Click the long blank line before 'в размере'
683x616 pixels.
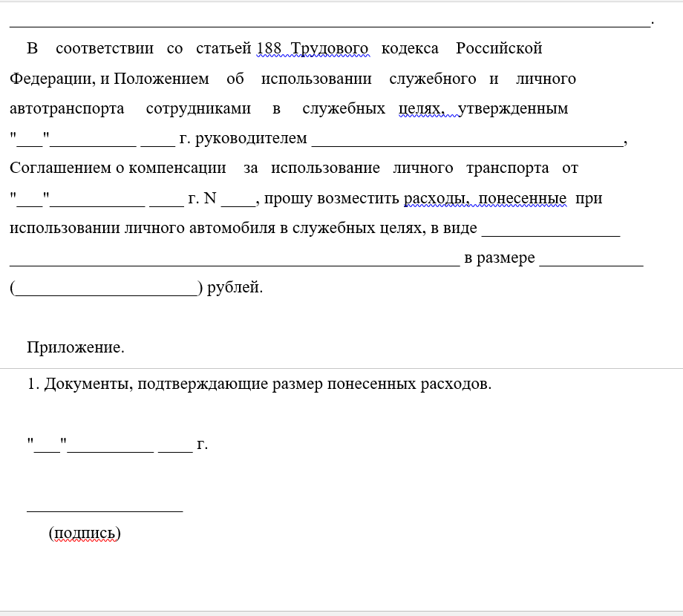tap(235, 258)
